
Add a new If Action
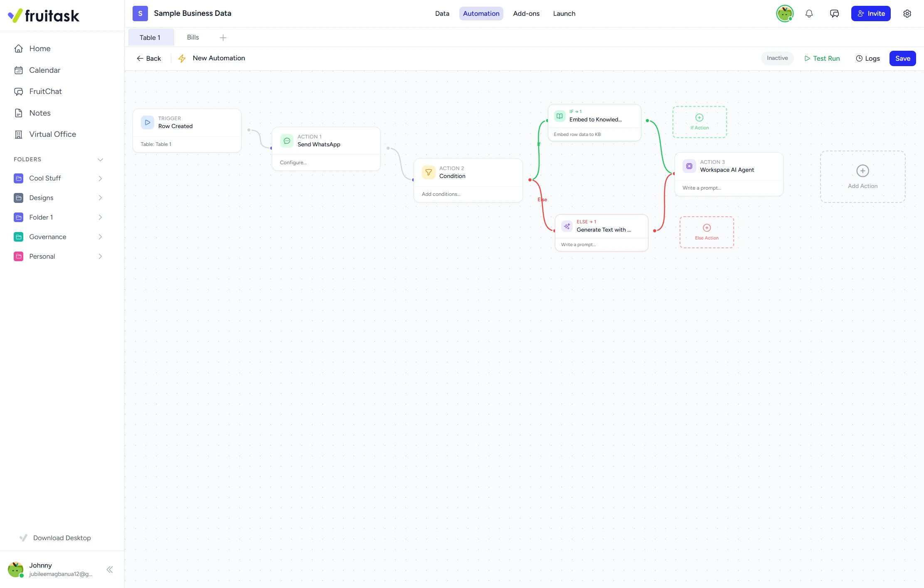(x=700, y=122)
